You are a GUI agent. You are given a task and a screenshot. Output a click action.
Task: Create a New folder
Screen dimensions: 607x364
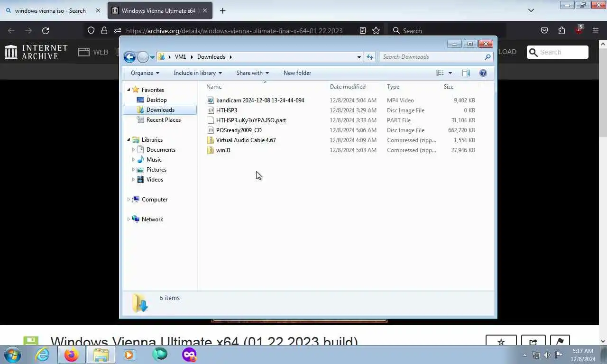pyautogui.click(x=297, y=73)
